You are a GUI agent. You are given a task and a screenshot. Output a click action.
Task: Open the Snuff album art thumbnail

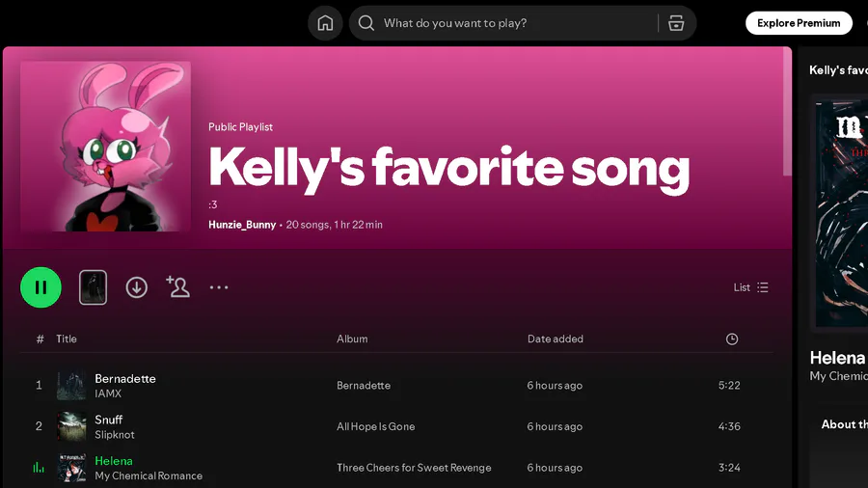71,426
